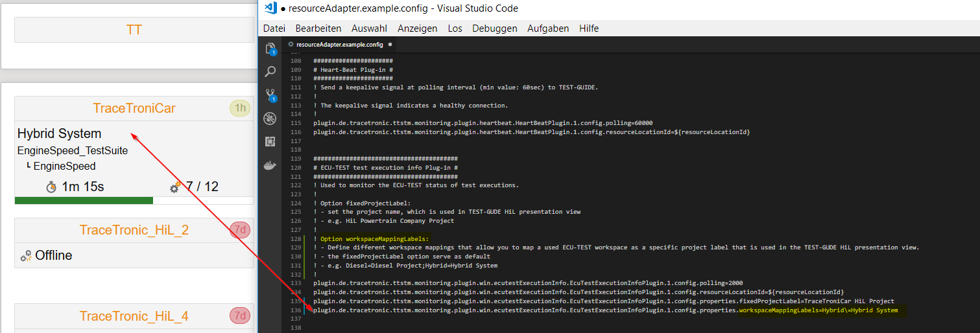This screenshot has width=980, height=333.
Task: Click the EngineSpeed test case entry
Action: pyautogui.click(x=64, y=166)
